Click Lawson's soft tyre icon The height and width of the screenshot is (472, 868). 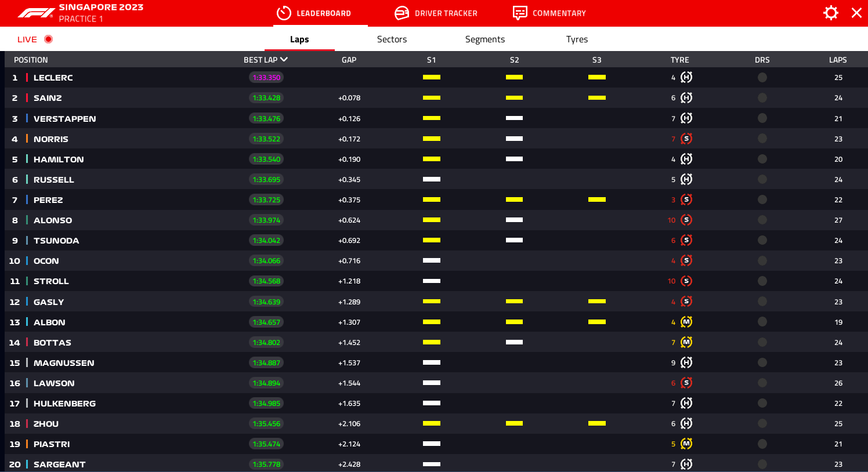pos(686,383)
